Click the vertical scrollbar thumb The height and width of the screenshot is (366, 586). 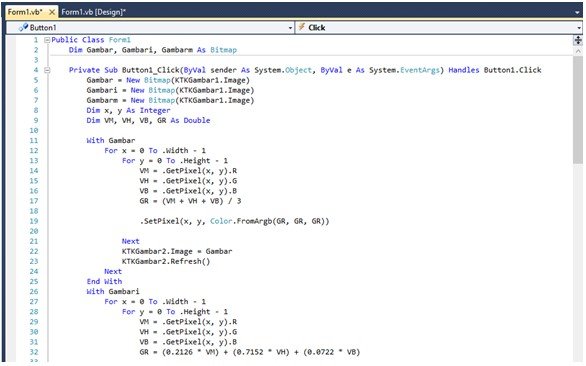pos(578,110)
